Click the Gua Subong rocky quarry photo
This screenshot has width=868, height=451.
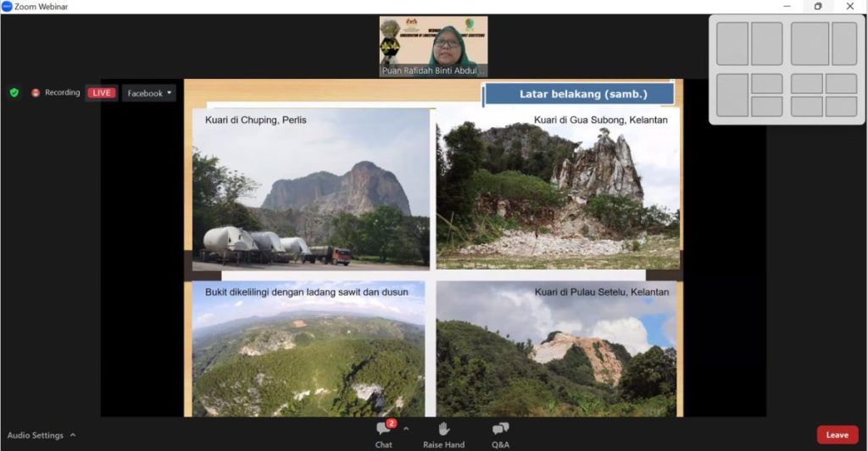tap(558, 189)
